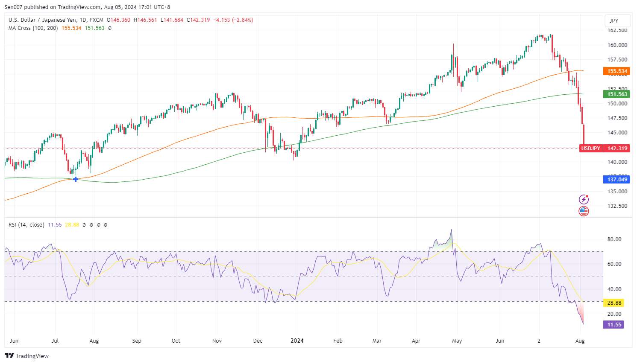Click the Oct label on the time axis
Image resolution: width=637 pixels, height=364 pixels.
click(176, 341)
